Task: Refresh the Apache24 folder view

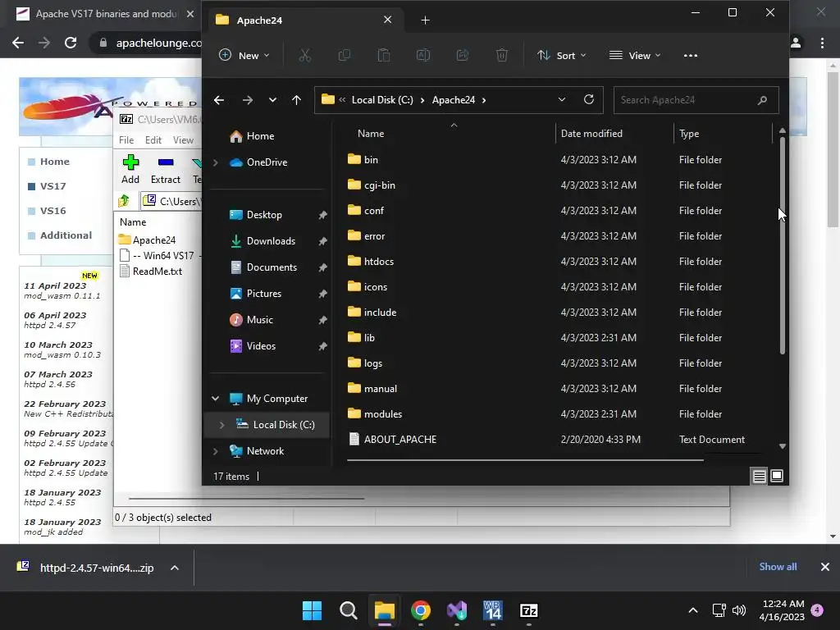Action: [x=589, y=99]
